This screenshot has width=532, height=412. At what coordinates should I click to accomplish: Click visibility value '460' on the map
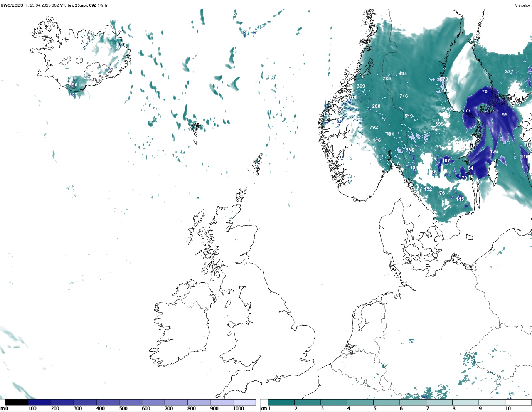[445, 91]
